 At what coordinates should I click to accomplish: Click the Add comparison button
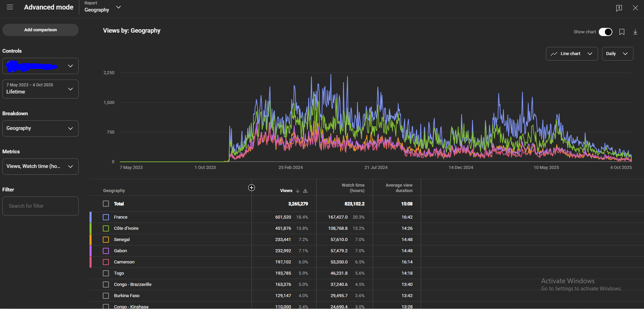[x=41, y=30]
